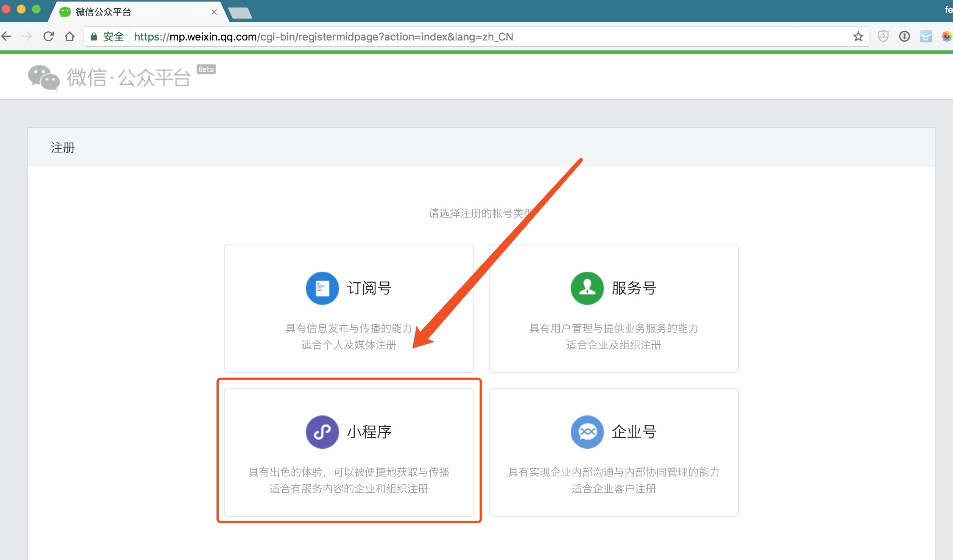Open the Alipay security shield extension
The image size is (953, 560).
(883, 36)
